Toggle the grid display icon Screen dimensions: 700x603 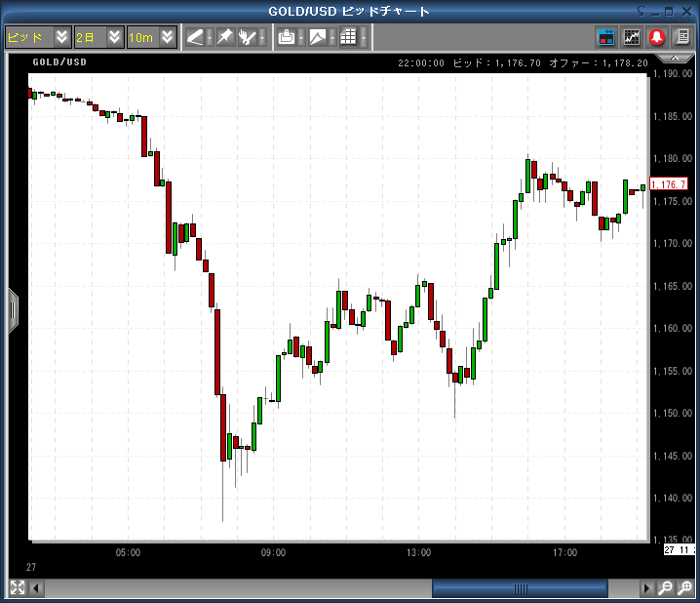[x=348, y=37]
